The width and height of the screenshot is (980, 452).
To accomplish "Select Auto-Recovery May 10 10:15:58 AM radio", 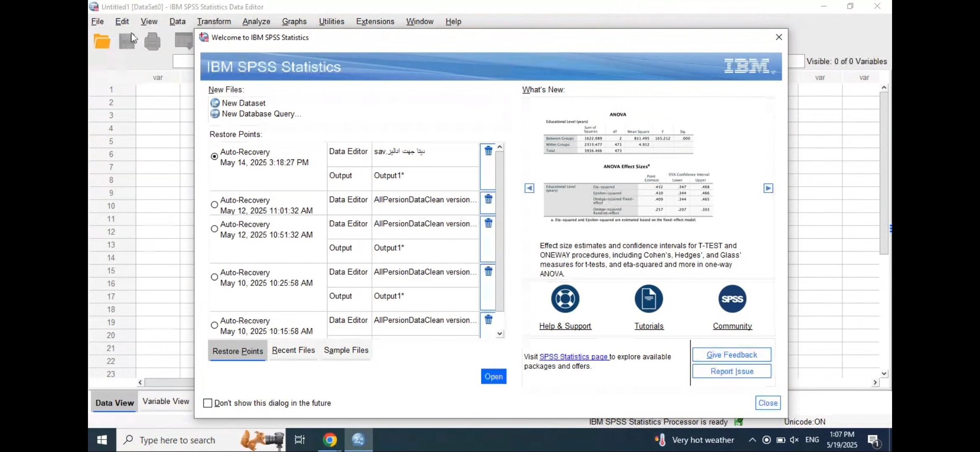I will (214, 325).
